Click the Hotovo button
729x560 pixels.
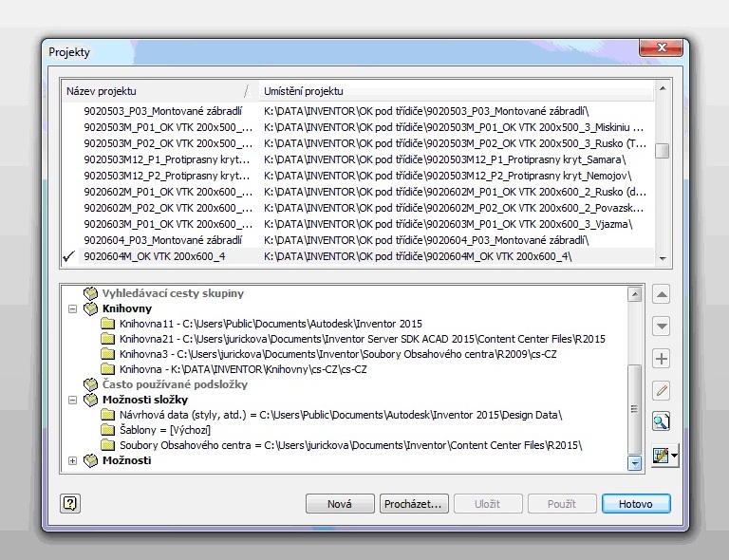point(636,504)
